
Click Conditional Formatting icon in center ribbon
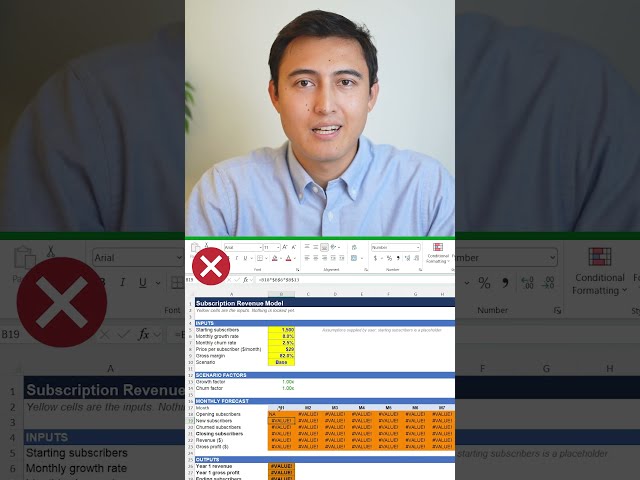(x=438, y=247)
